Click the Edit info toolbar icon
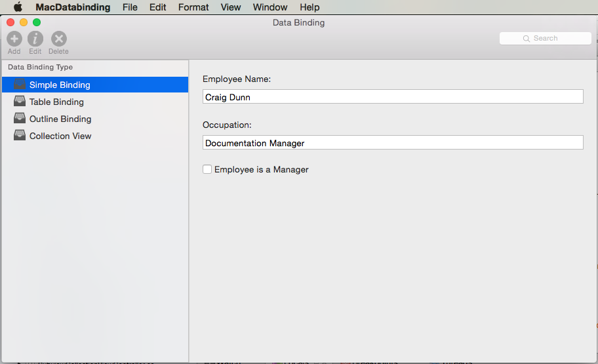Image resolution: width=598 pixels, height=364 pixels. coord(35,39)
